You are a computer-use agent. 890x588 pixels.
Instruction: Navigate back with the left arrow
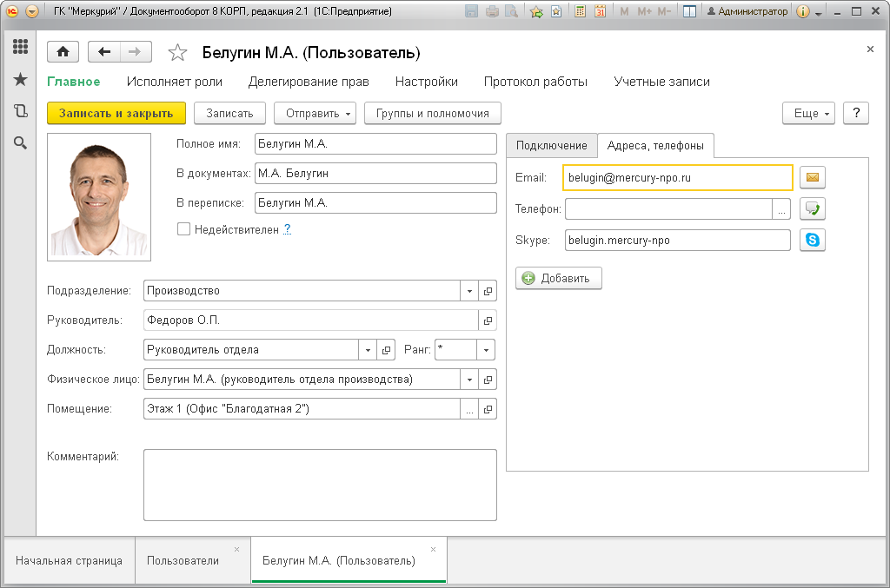click(104, 52)
